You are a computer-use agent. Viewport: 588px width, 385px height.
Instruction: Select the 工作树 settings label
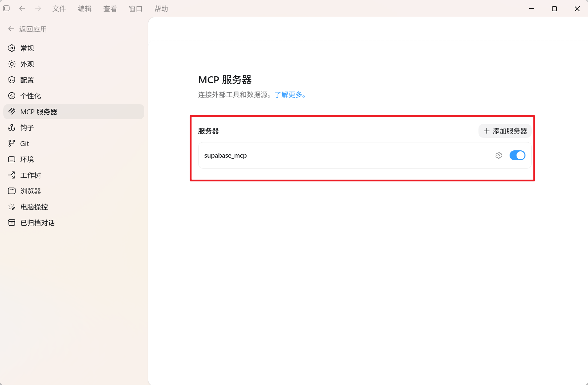point(31,175)
